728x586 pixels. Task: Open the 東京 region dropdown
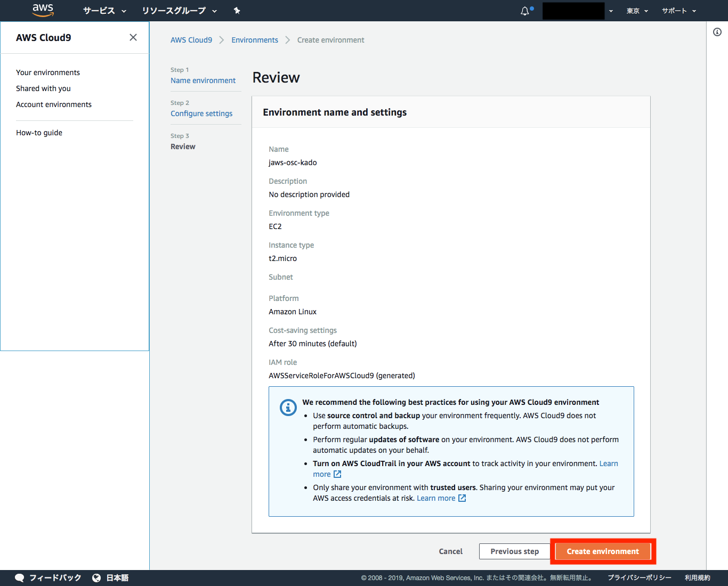coord(637,11)
